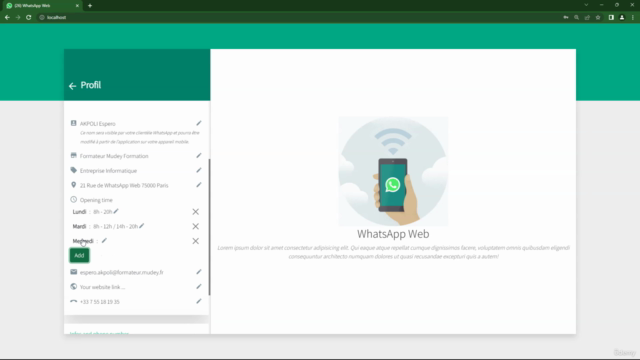Viewport: 640px width, 360px height.
Task: Go back in browser history
Action: pos(7,17)
